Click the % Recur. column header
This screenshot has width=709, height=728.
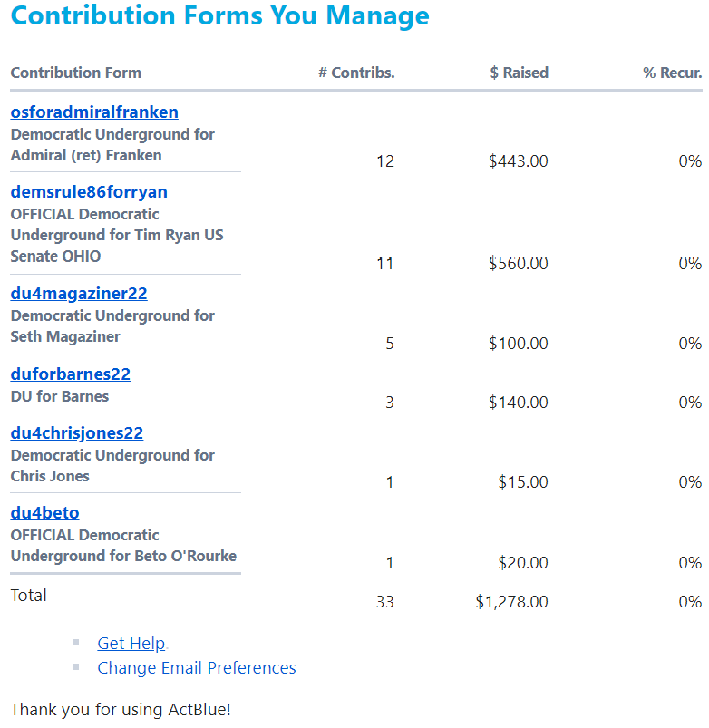672,73
